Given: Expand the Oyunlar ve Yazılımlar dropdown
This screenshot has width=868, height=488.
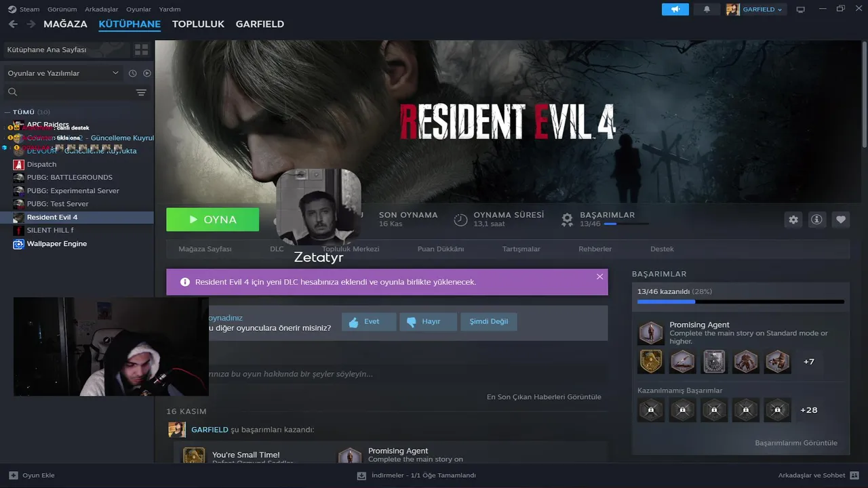Looking at the screenshot, I should 63,73.
